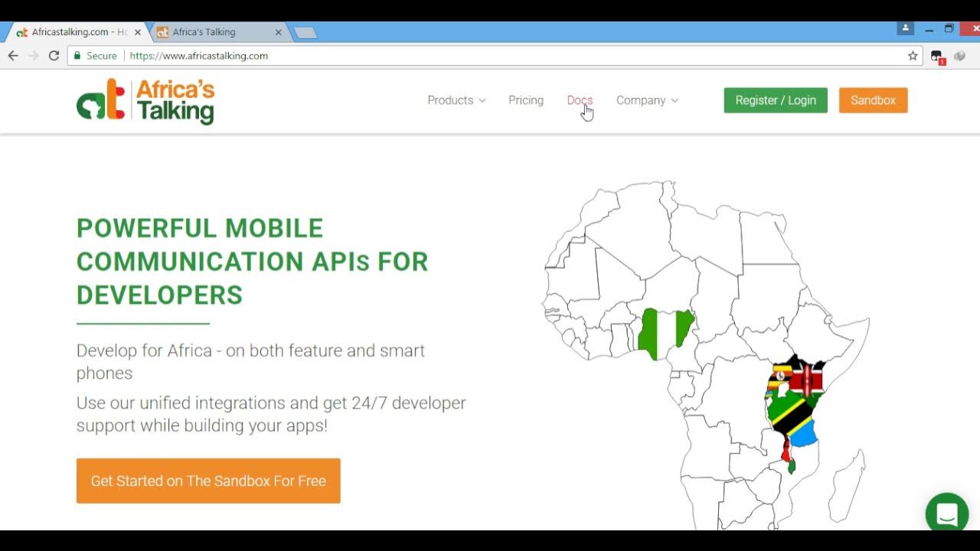The width and height of the screenshot is (980, 551).
Task: Click the Uganda flag on map
Action: click(780, 377)
